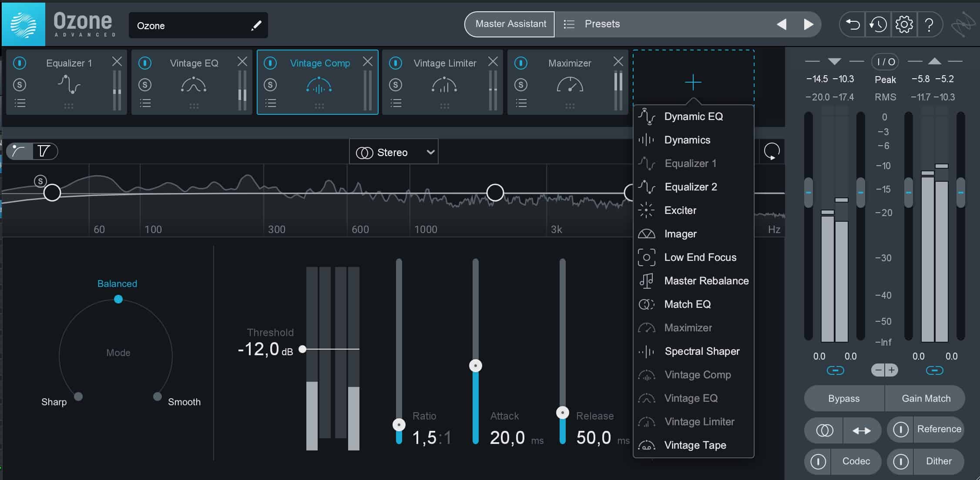Enable the Dither power button
This screenshot has height=480, width=980.
pyautogui.click(x=900, y=461)
